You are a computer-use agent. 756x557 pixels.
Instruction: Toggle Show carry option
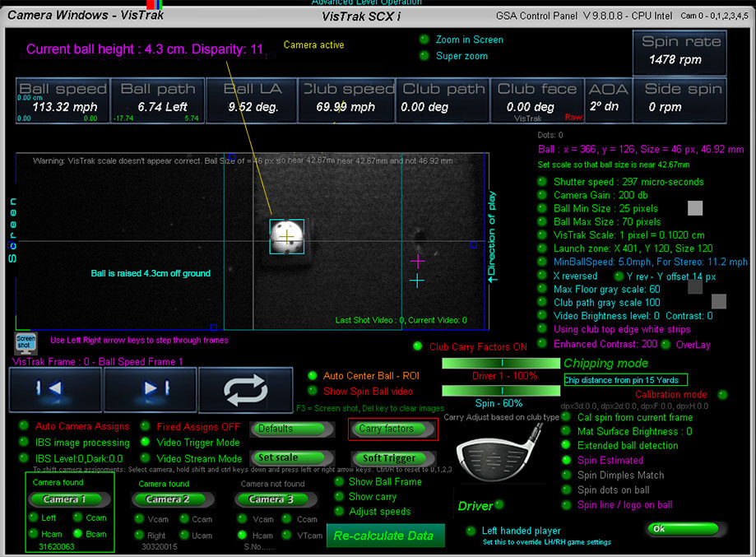tap(340, 496)
